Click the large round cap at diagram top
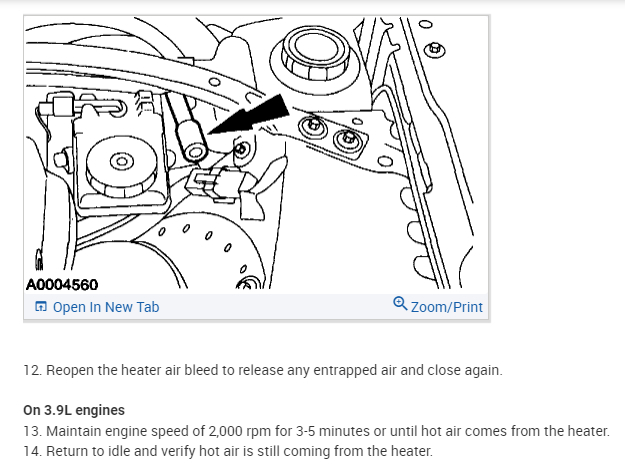The image size is (625, 469). point(315,53)
